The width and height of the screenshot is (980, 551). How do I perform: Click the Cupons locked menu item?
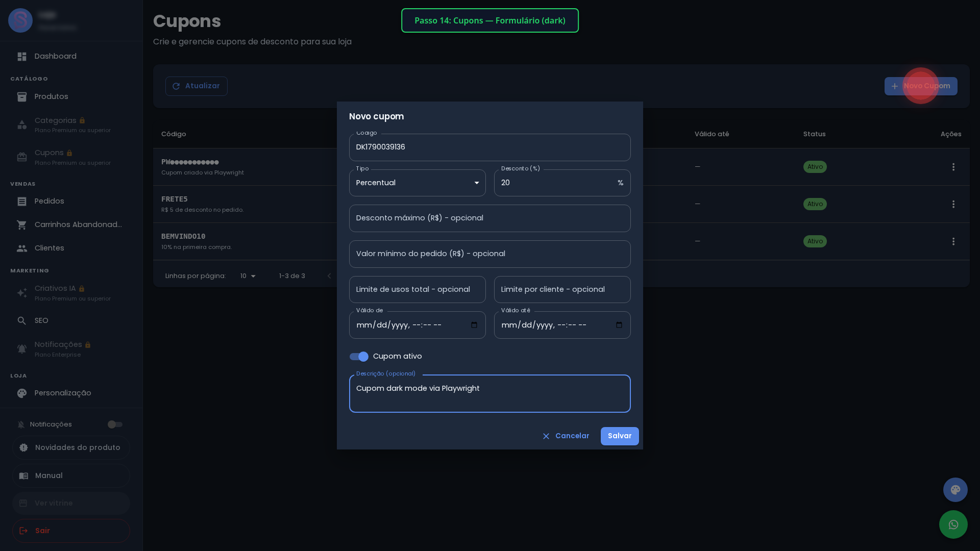click(71, 157)
